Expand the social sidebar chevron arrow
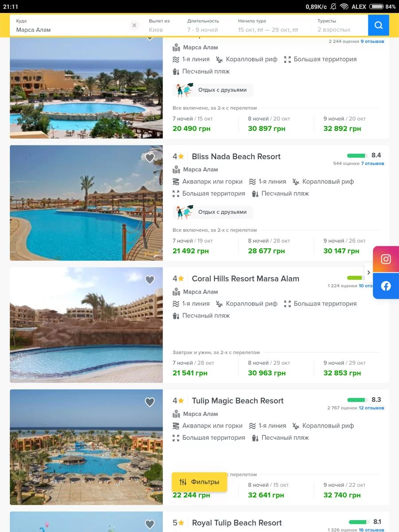Screen dimensions: 399x532 pyautogui.click(x=368, y=273)
